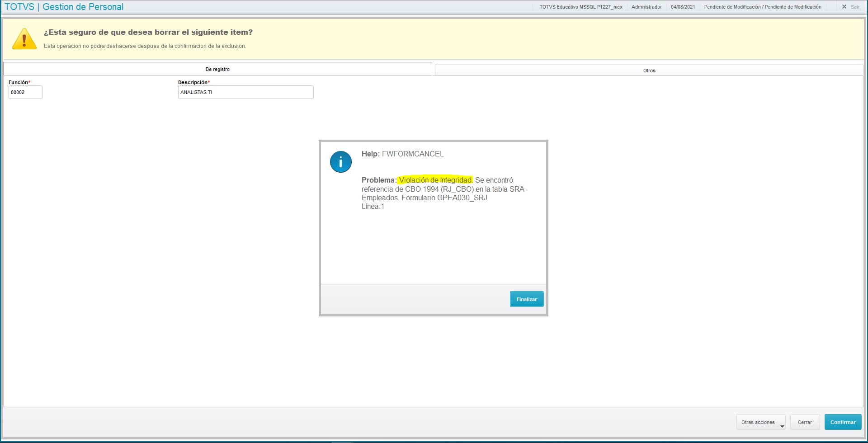868x443 pixels.
Task: Click the Función input field
Action: (x=25, y=92)
